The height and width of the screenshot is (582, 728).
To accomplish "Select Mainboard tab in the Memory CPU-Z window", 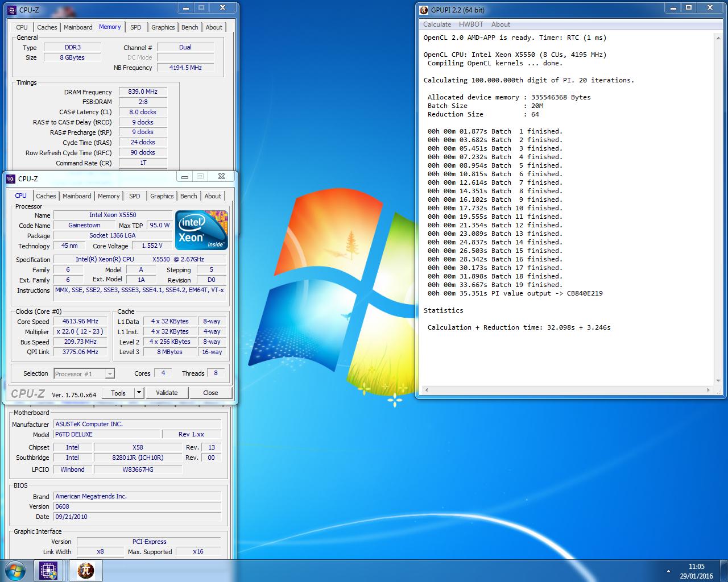I will point(78,27).
